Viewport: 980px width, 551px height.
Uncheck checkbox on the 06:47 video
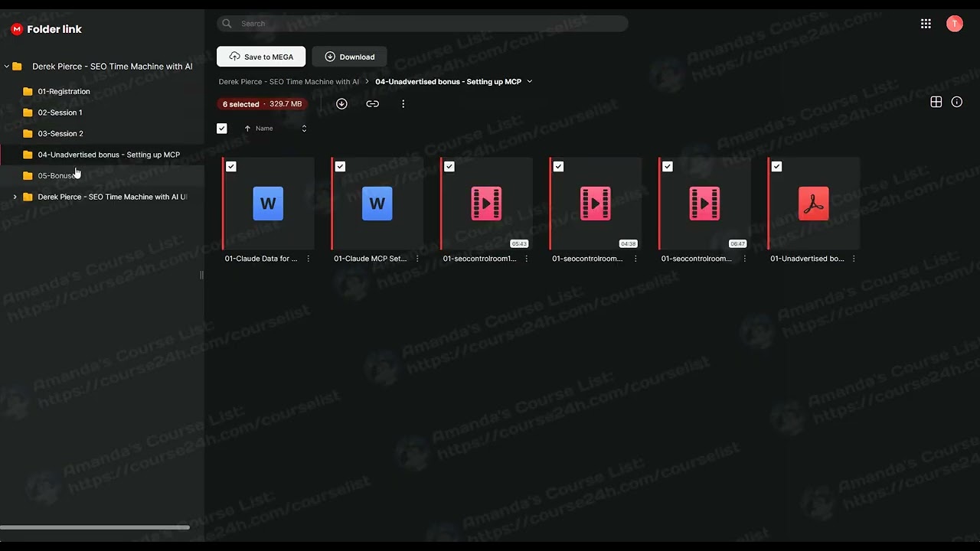(x=668, y=166)
